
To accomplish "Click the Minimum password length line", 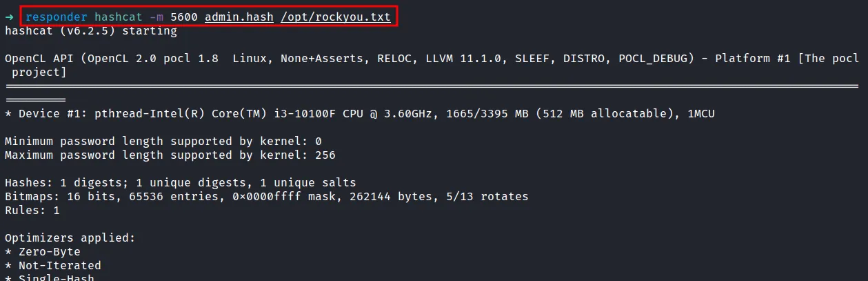I will [x=163, y=141].
